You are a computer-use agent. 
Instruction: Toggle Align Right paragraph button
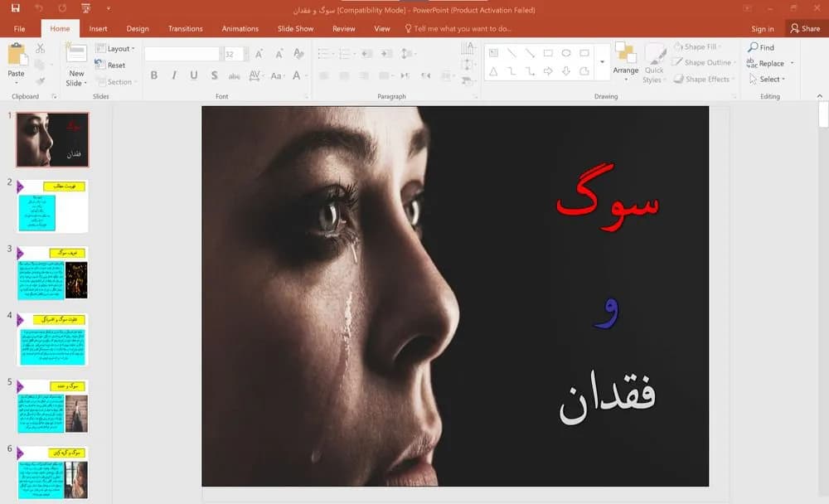click(x=364, y=75)
